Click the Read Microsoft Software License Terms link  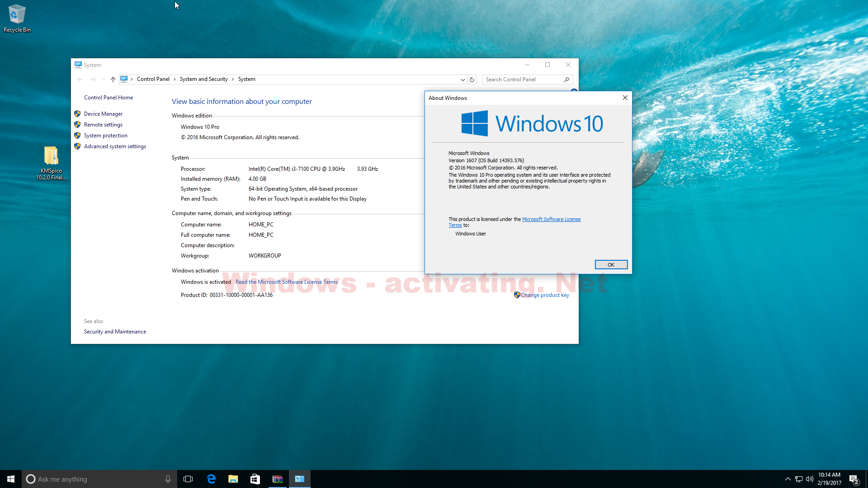287,282
